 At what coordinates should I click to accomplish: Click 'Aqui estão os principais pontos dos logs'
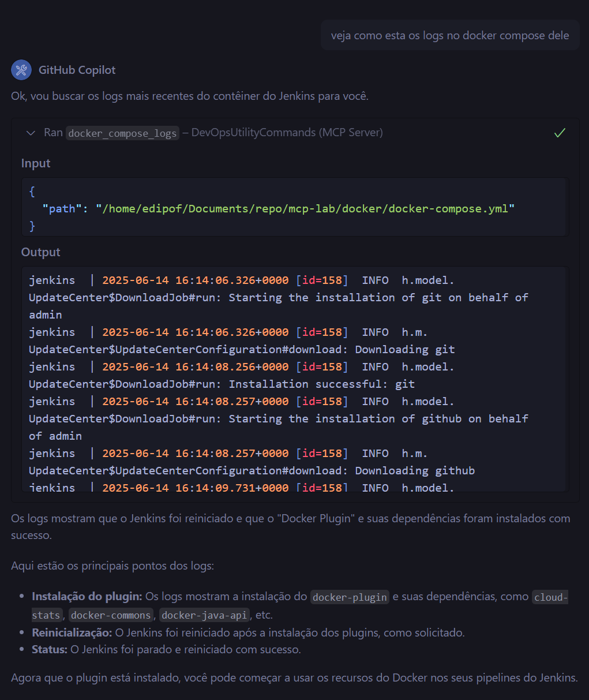click(x=112, y=566)
